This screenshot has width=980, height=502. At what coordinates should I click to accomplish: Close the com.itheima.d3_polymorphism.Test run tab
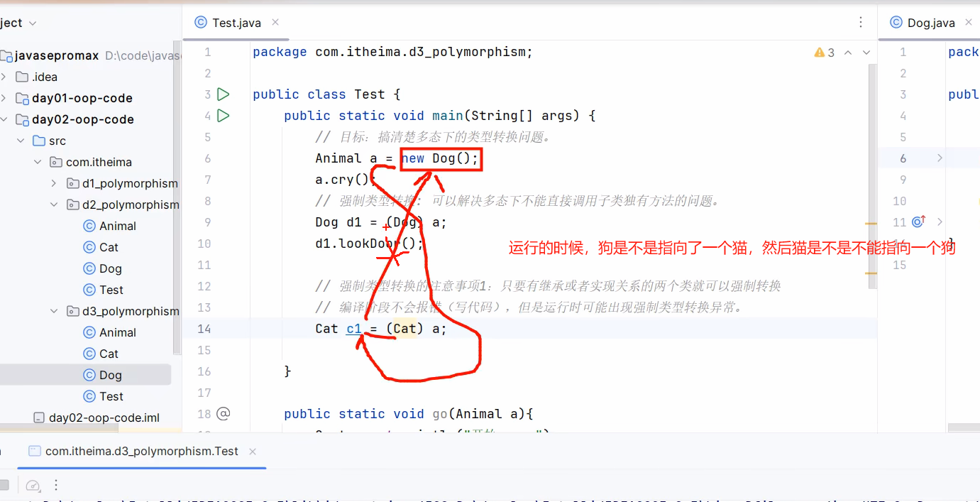pyautogui.click(x=253, y=452)
